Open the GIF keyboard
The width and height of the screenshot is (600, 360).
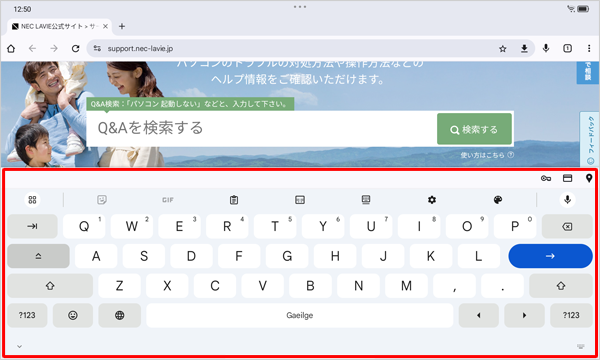[168, 200]
